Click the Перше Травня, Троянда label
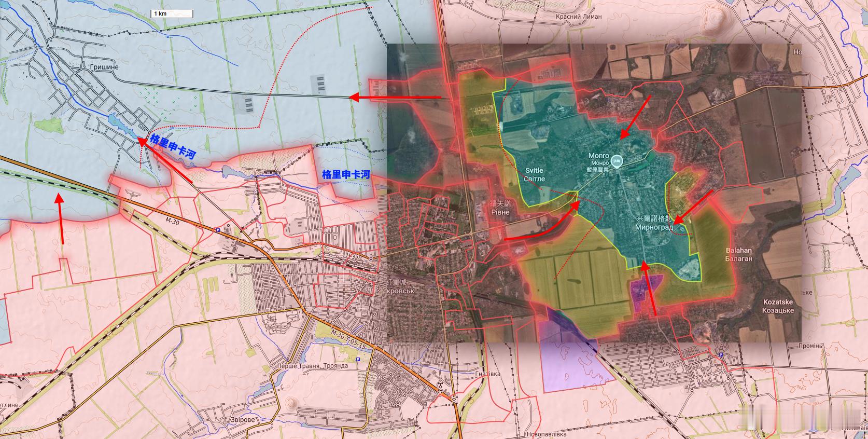This screenshot has width=868, height=439. pos(312,366)
